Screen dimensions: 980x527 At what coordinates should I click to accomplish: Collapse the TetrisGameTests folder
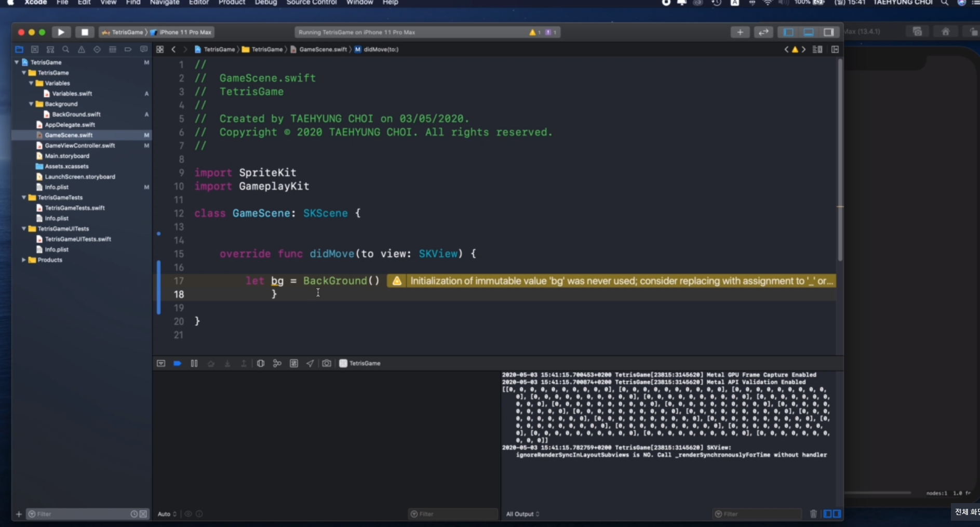(24, 197)
